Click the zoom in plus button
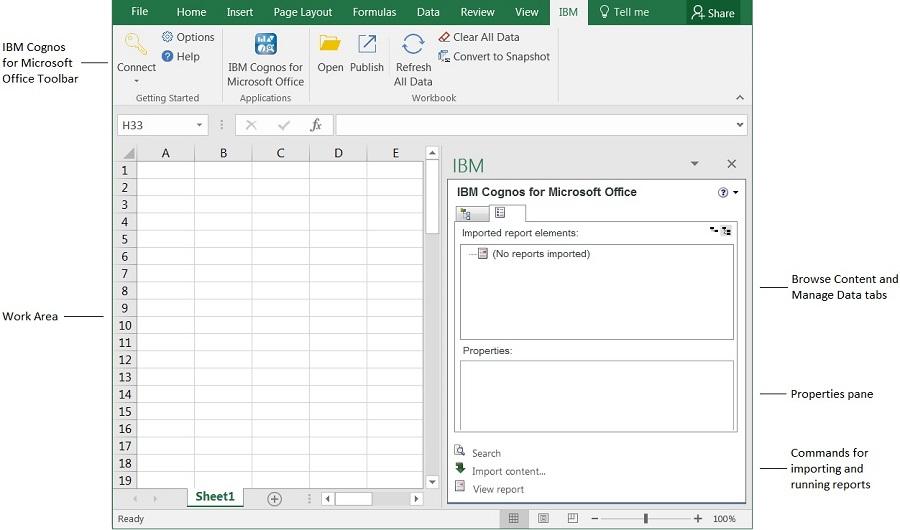 coord(697,519)
